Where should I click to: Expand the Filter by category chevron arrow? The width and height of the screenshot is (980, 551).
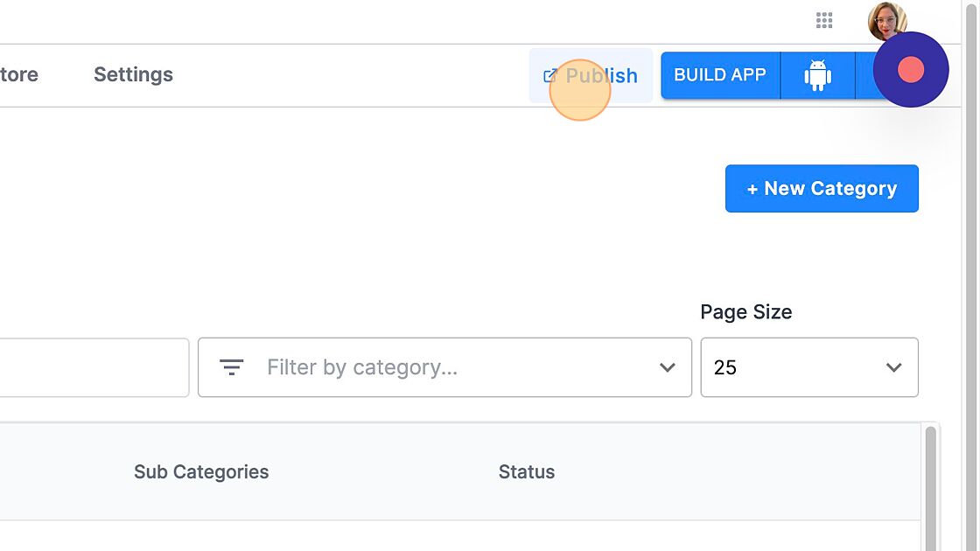click(x=668, y=367)
